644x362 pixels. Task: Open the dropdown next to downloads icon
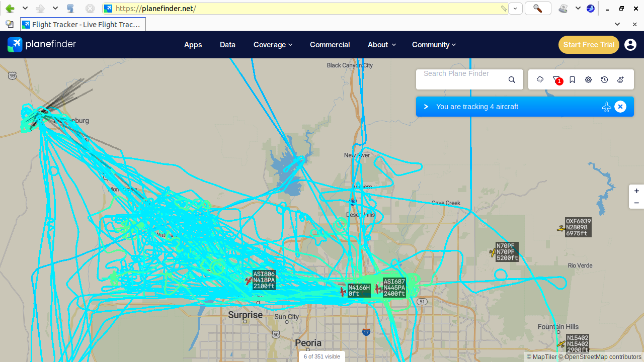point(578,9)
